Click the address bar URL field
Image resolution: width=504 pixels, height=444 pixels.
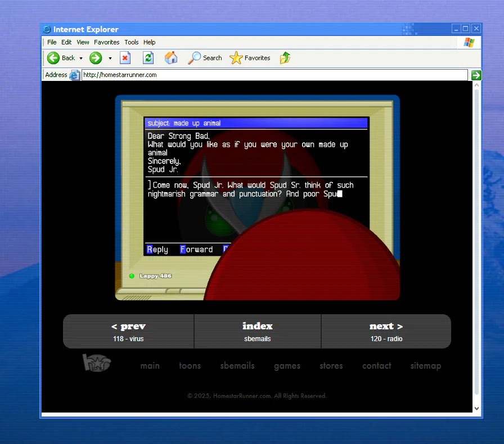tap(274, 75)
